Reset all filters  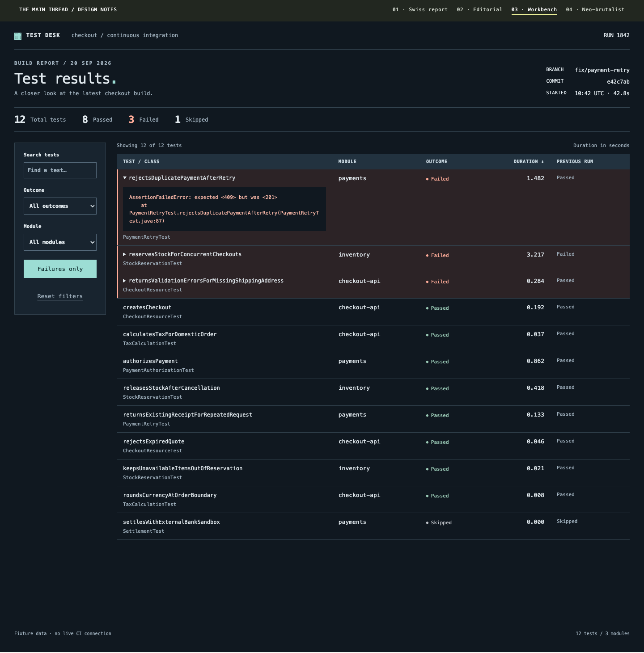pyautogui.click(x=60, y=296)
